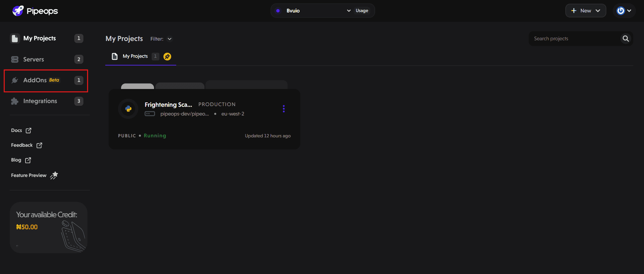The image size is (644, 274).
Task: Open the Frightening Sca... project card
Action: click(204, 119)
